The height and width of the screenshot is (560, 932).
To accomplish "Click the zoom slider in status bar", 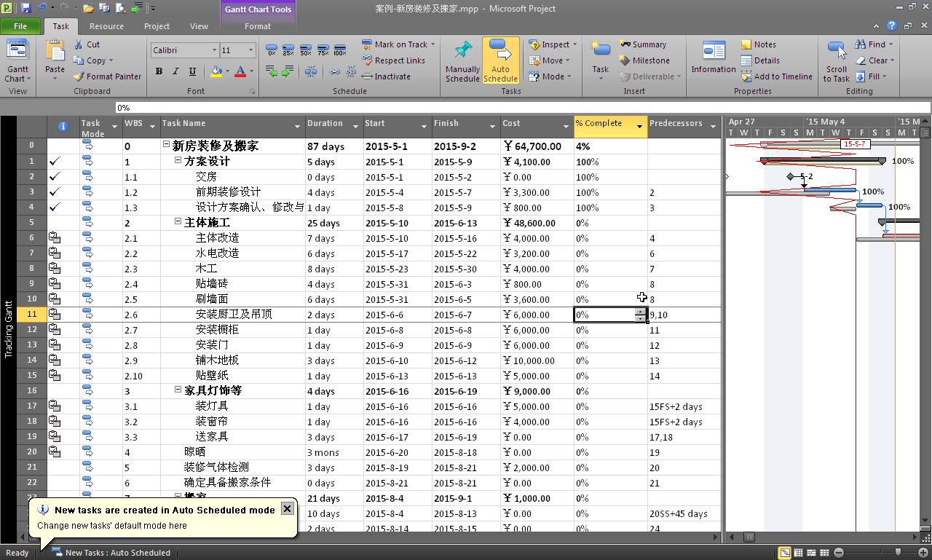I will 898,553.
